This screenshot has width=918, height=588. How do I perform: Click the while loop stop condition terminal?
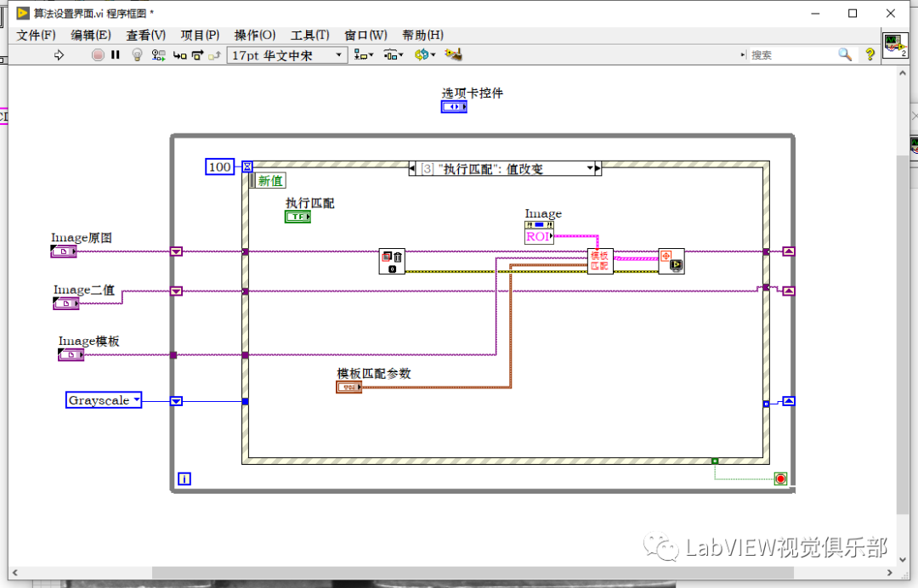780,479
